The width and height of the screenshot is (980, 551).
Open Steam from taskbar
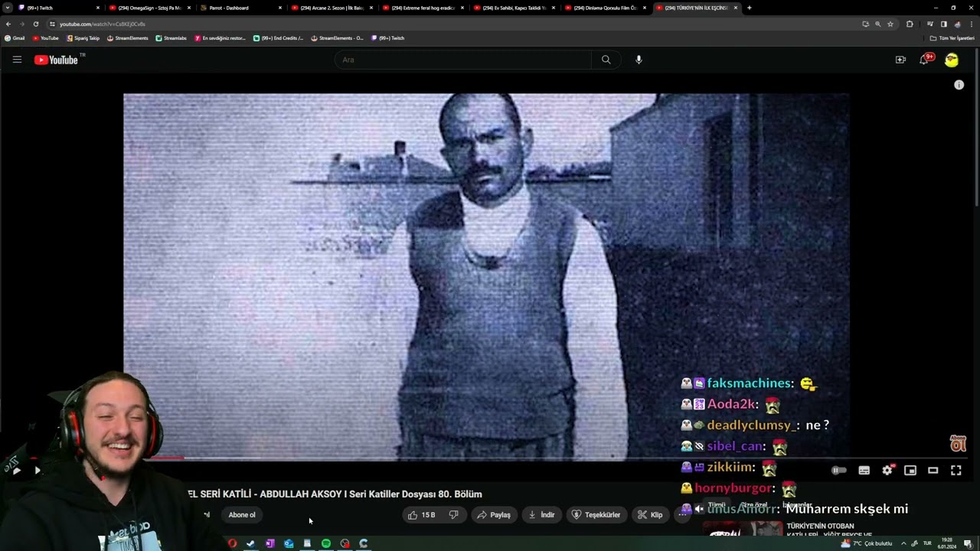(x=250, y=543)
